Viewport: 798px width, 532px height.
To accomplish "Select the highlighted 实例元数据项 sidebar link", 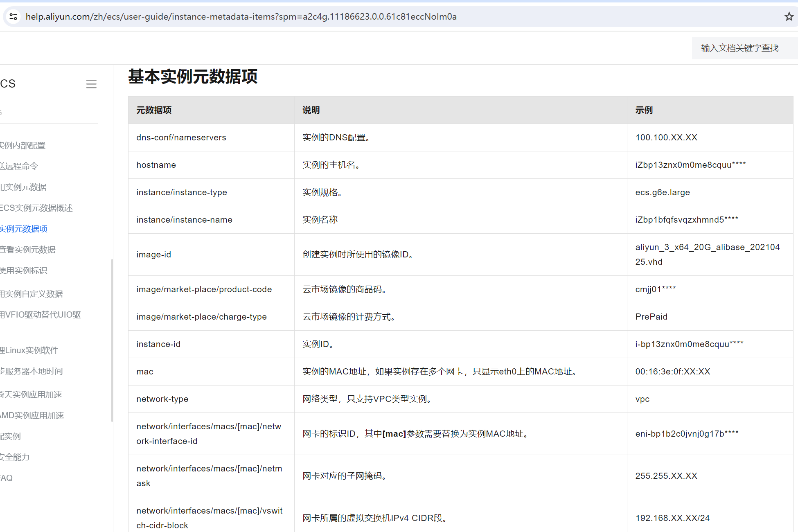I will coord(24,229).
